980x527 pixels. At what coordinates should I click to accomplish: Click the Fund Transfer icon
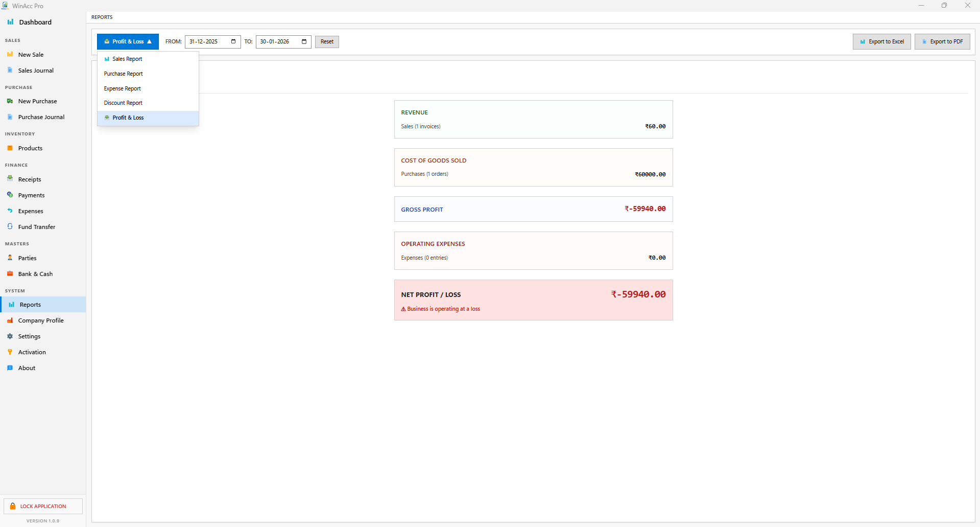tap(10, 226)
